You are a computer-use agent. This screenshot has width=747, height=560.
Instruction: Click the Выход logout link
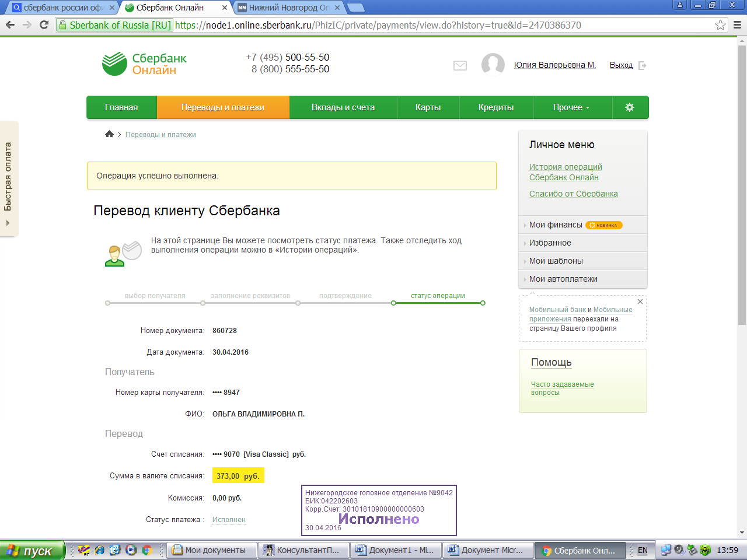(621, 65)
